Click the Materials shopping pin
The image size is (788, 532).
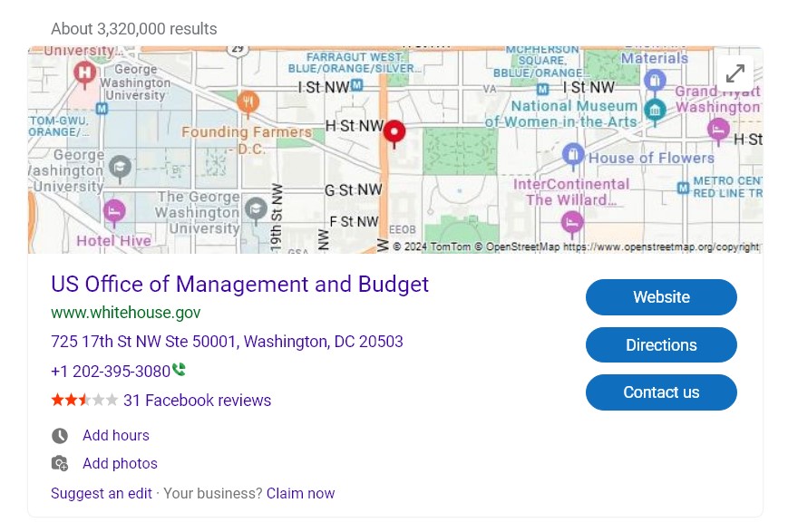click(655, 81)
